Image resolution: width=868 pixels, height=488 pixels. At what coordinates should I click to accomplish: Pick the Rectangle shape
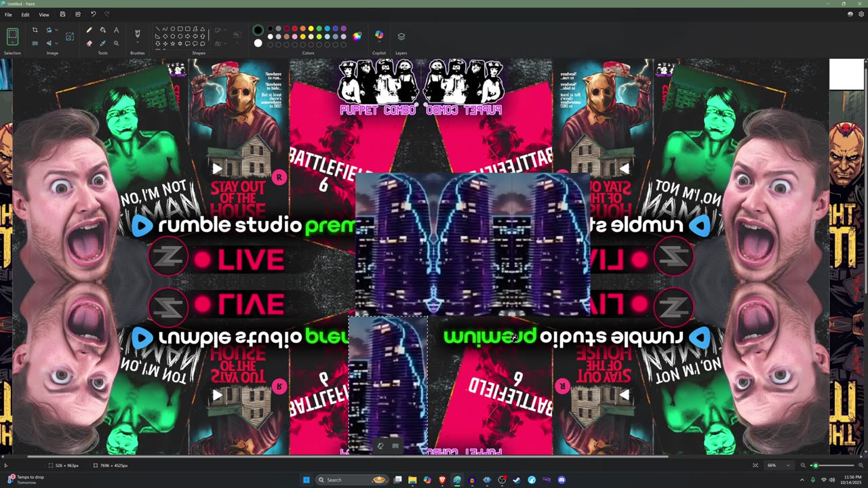[180, 28]
